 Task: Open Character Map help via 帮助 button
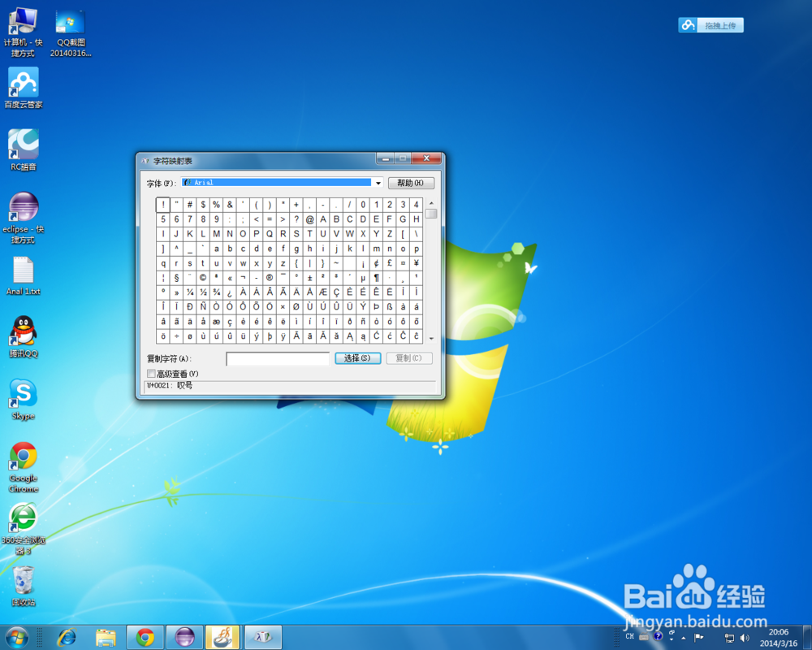[x=411, y=183]
